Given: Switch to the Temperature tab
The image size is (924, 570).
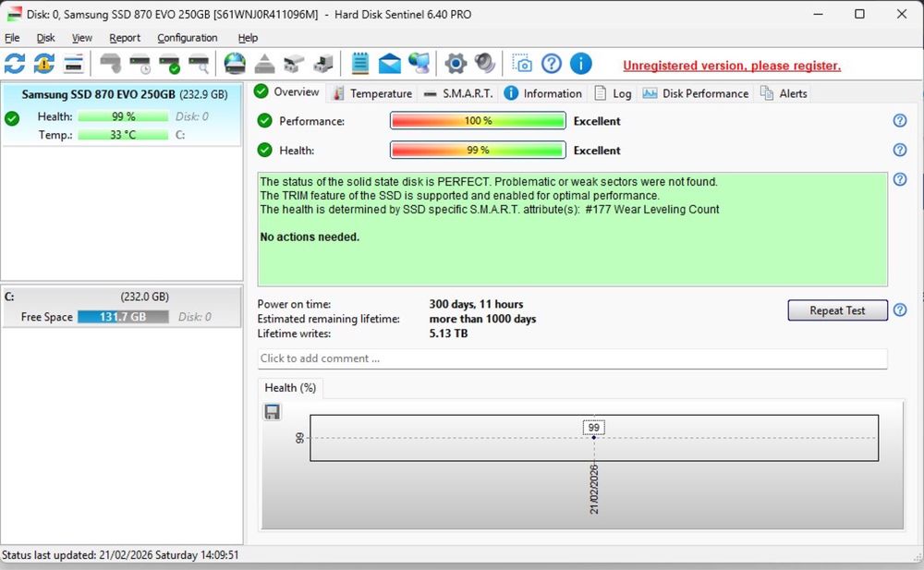Looking at the screenshot, I should [372, 93].
